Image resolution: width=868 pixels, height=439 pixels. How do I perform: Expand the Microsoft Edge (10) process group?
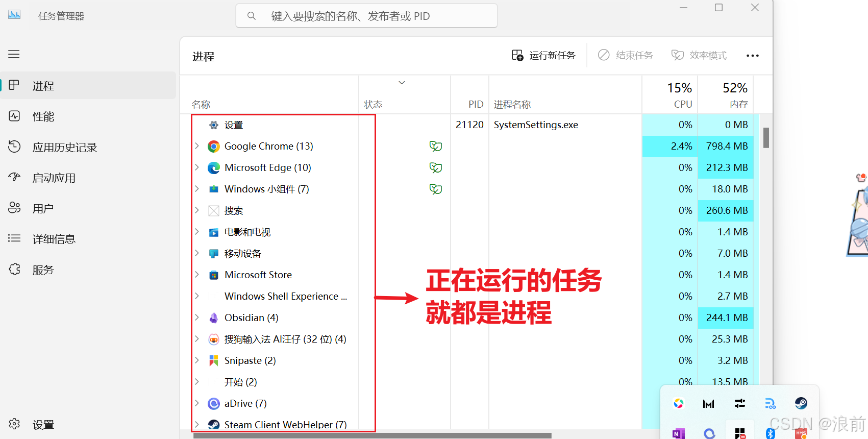tap(197, 167)
